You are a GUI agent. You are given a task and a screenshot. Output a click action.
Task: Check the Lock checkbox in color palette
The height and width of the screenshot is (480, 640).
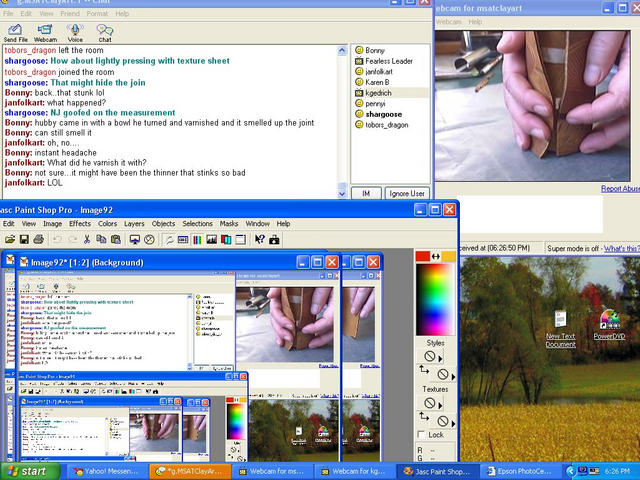coord(422,435)
